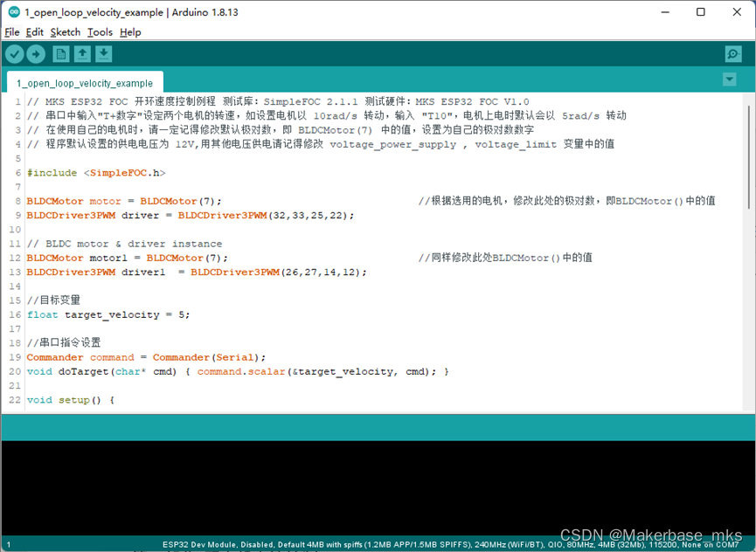Click the Arduino logo in the title bar
The width and height of the screenshot is (756, 552).
coord(15,12)
